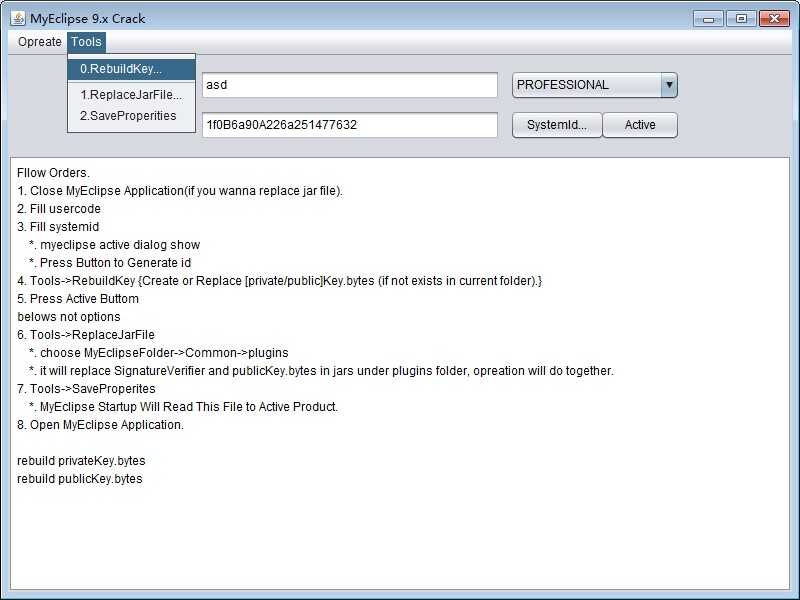Click the "MyEclipse Startup Will Read This File" line
Image resolution: width=800 pixels, height=600 pixels.
click(x=184, y=407)
